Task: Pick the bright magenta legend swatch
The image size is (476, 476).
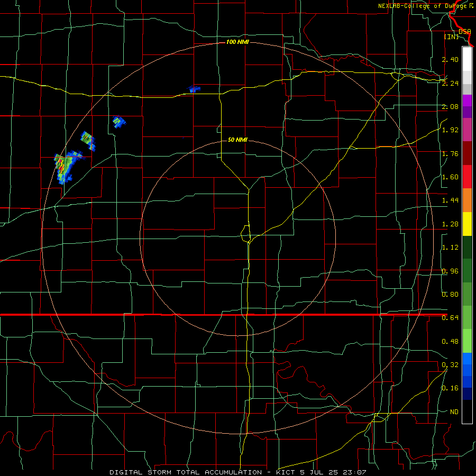Action: [467, 100]
